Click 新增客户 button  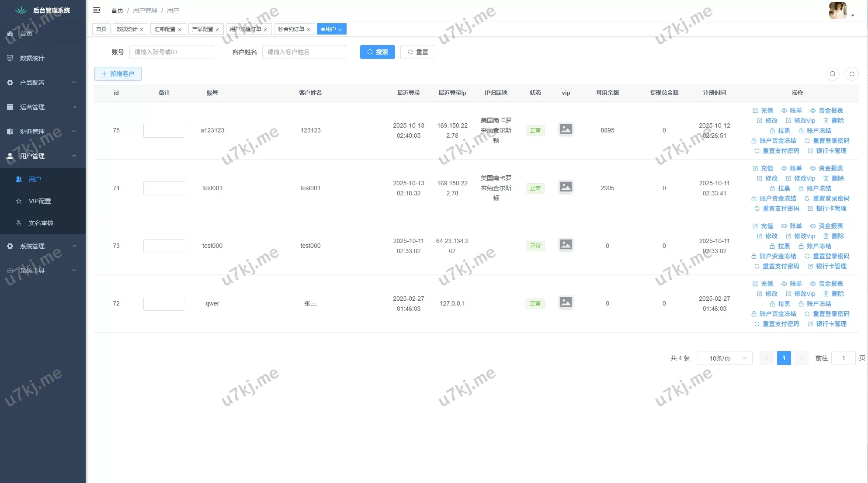[118, 74]
